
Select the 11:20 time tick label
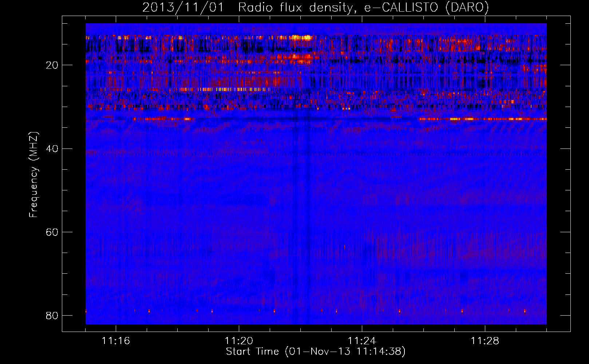click(239, 341)
